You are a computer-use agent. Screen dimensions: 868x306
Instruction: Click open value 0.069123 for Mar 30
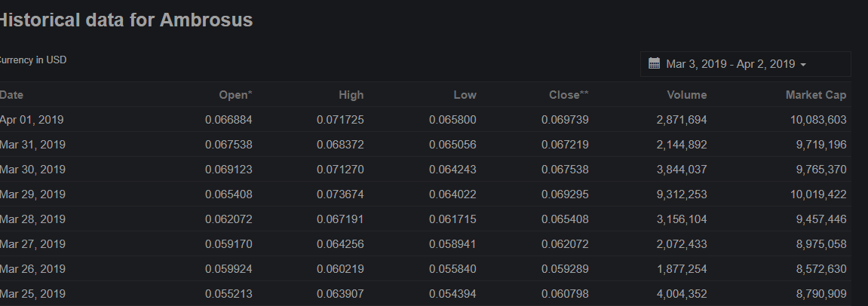(229, 170)
